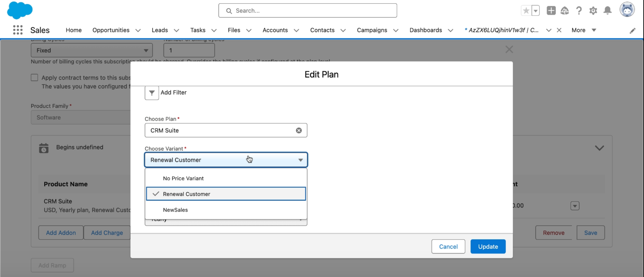Screen dimensions: 644x277
Task: Expand the Opportunities tab chevron
Action: click(138, 30)
